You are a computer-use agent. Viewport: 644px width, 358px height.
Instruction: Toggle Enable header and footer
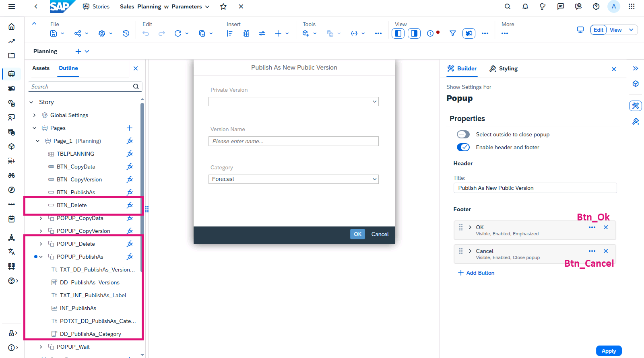click(x=463, y=147)
